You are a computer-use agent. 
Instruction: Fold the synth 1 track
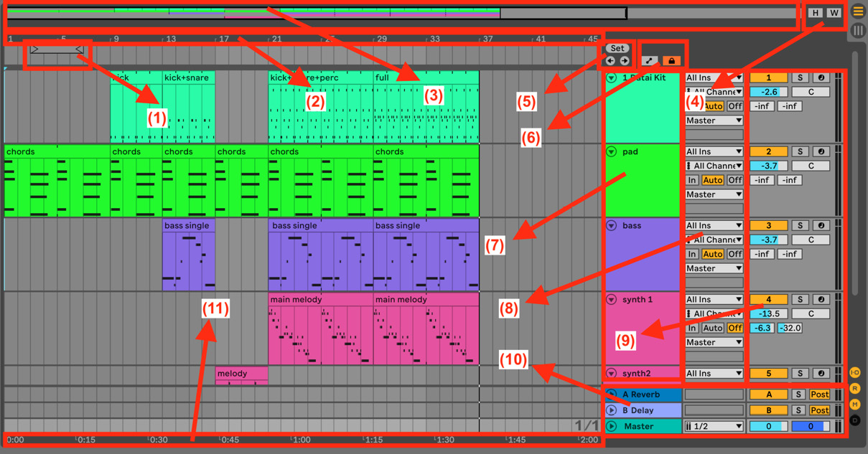[612, 299]
